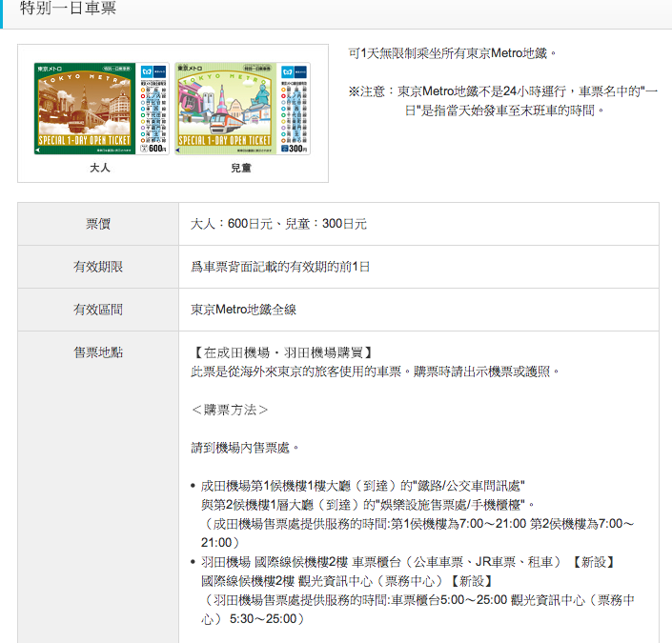The image size is (672, 643).
Task: Select the Haneda service hours text 車票櫃台5:00～25:00
Action: click(449, 600)
